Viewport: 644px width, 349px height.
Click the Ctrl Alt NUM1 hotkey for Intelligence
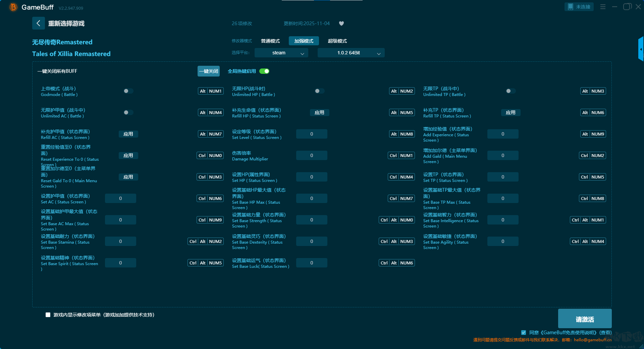tap(588, 220)
